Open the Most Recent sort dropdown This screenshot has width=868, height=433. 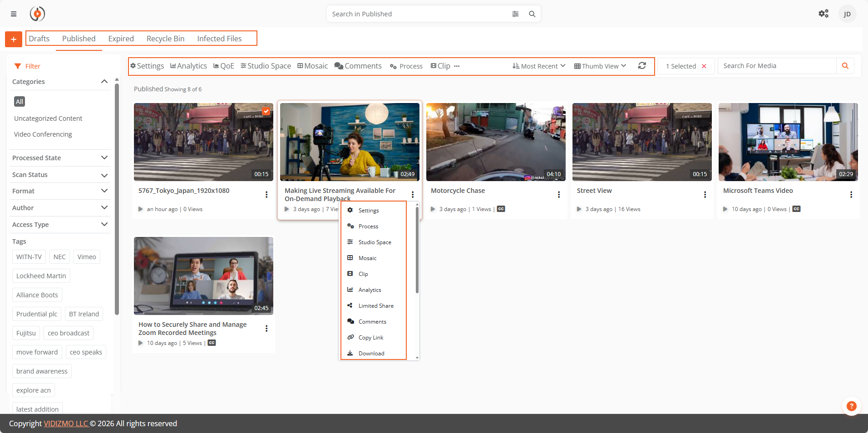click(539, 66)
